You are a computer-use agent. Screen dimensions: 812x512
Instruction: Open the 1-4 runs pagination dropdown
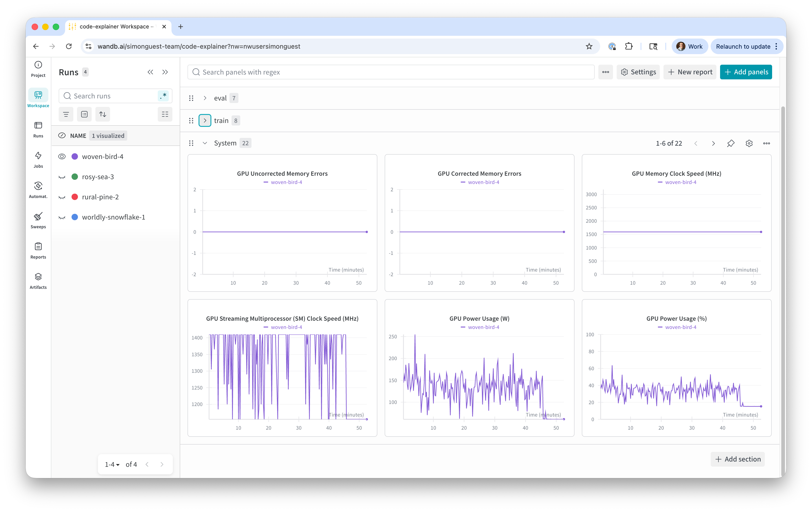pos(112,465)
